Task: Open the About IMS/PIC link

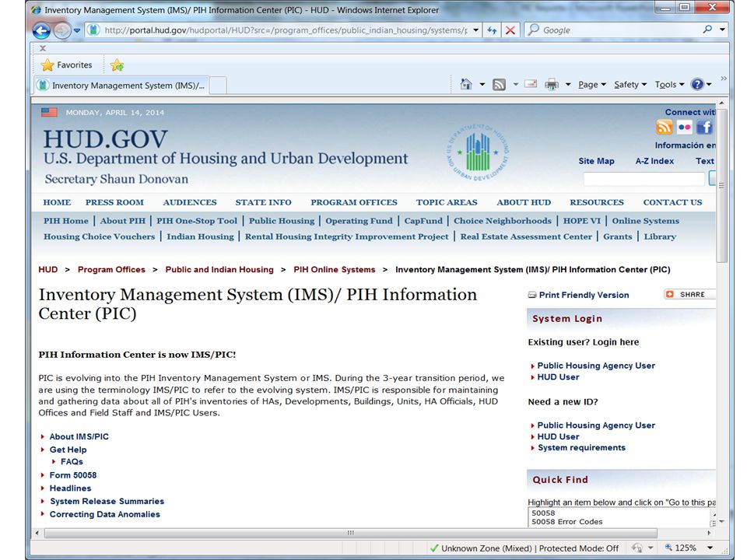Action: 79,436
